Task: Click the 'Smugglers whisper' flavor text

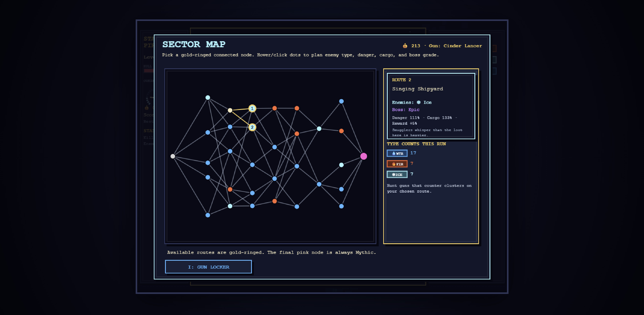Action: [x=427, y=132]
